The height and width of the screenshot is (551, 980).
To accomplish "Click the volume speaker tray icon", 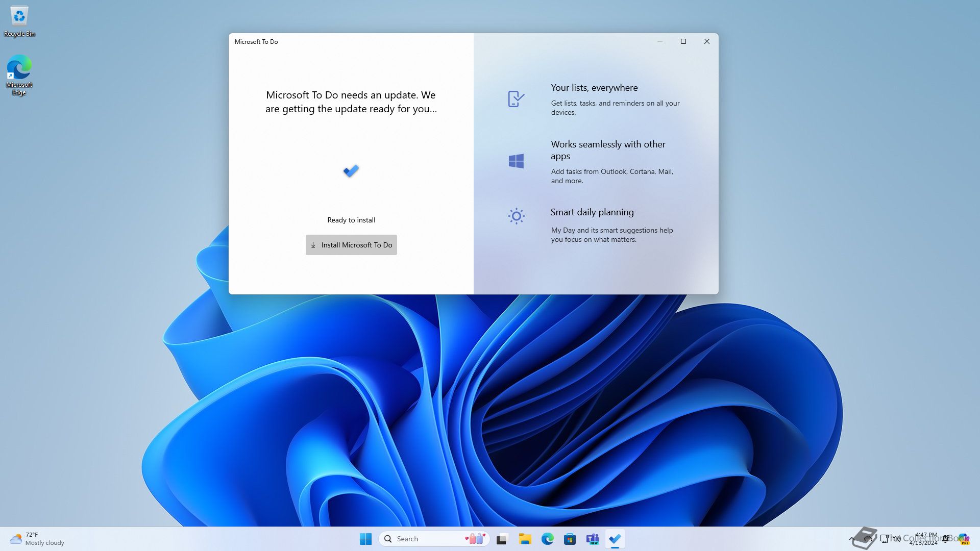I will click(897, 539).
